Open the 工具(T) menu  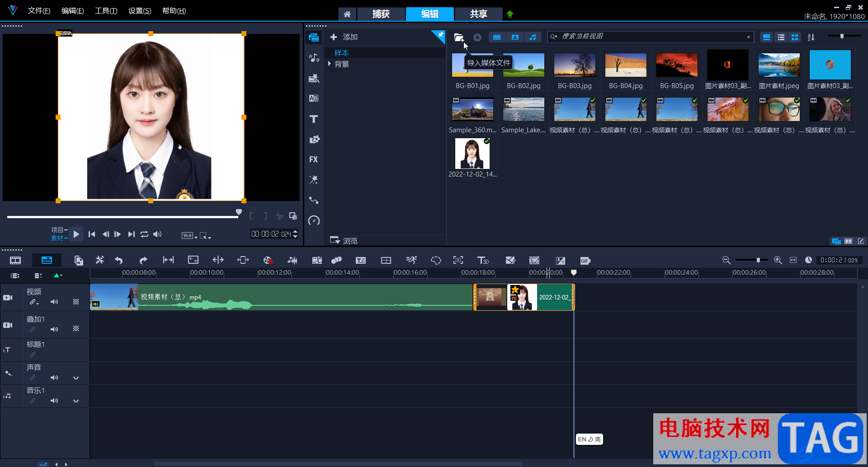click(x=106, y=11)
